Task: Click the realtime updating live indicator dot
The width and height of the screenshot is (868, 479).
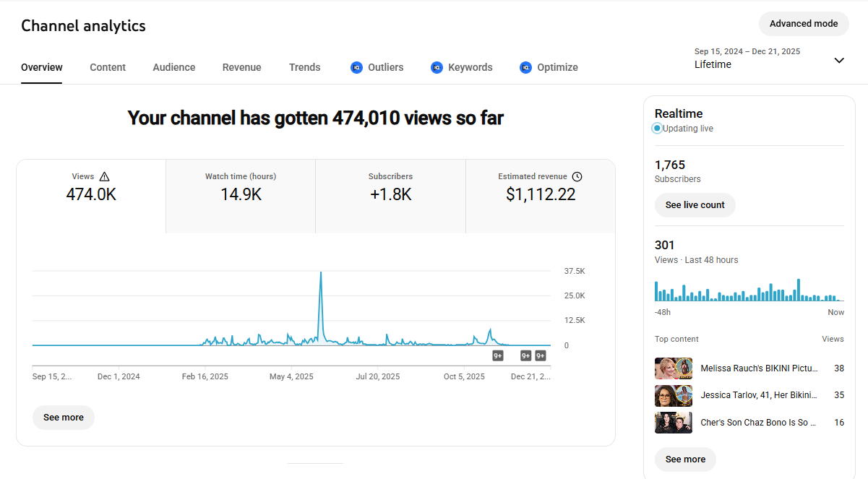Action: pyautogui.click(x=657, y=129)
